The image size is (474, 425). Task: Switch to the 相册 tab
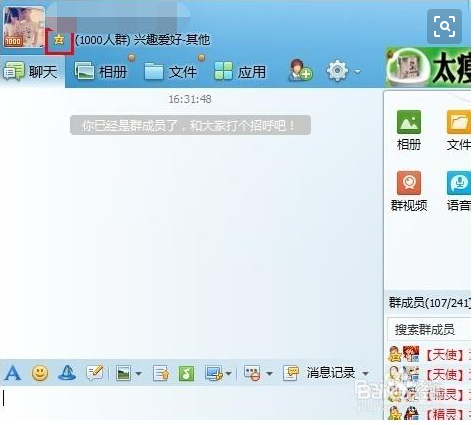101,71
